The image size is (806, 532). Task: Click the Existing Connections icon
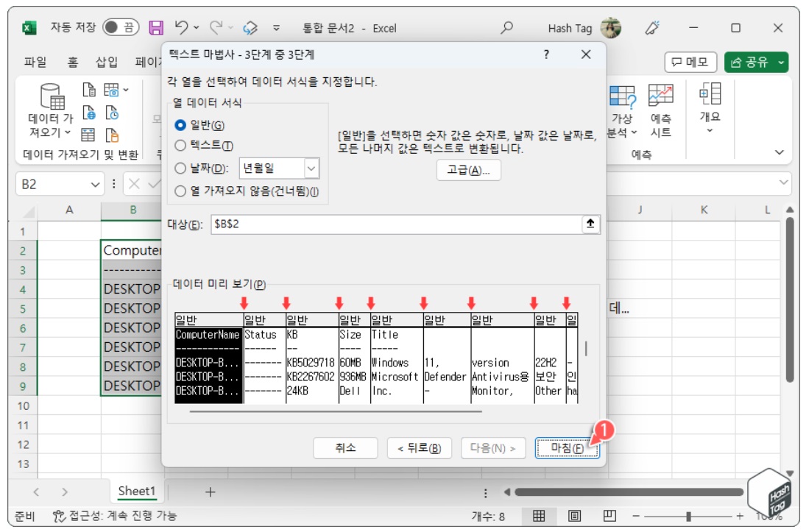pos(112,135)
